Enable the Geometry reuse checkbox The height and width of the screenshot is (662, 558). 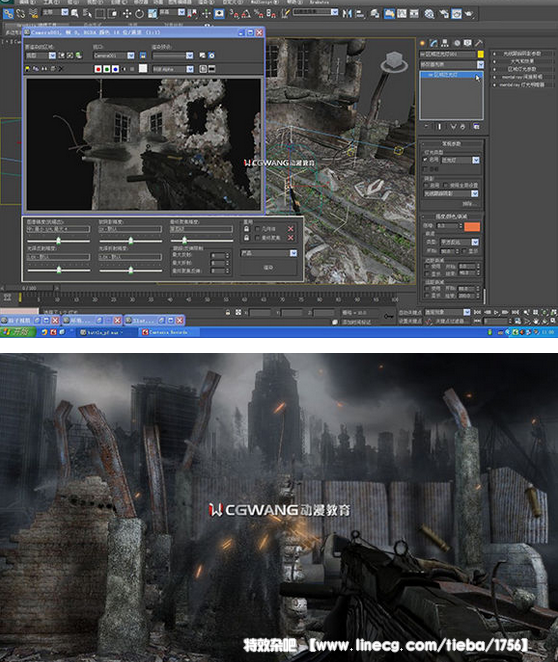pyautogui.click(x=257, y=228)
